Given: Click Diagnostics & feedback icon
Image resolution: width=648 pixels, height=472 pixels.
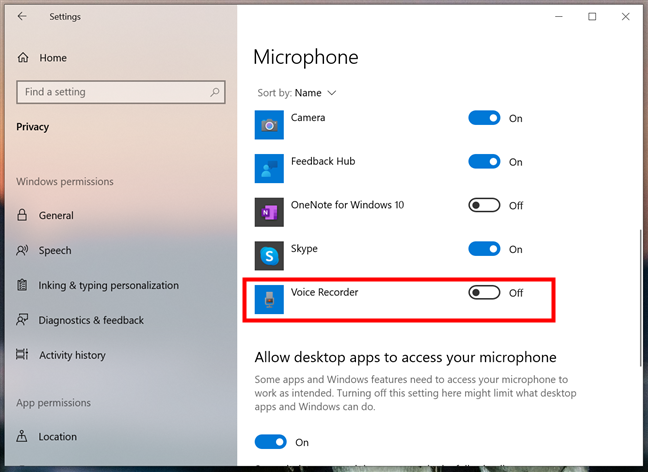Looking at the screenshot, I should tap(22, 320).
